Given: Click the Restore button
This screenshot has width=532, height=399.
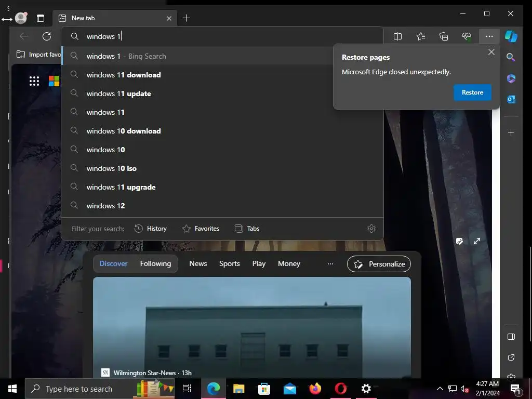Looking at the screenshot, I should pos(472,92).
